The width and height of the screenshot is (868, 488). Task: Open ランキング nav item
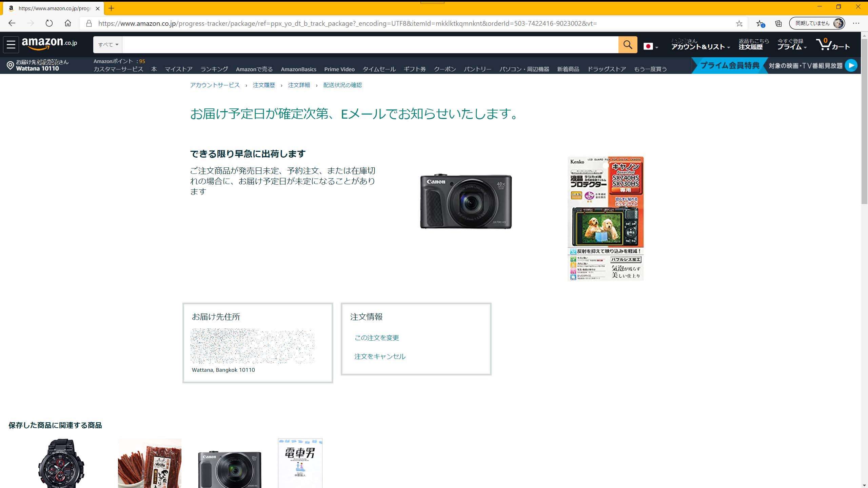click(x=214, y=69)
